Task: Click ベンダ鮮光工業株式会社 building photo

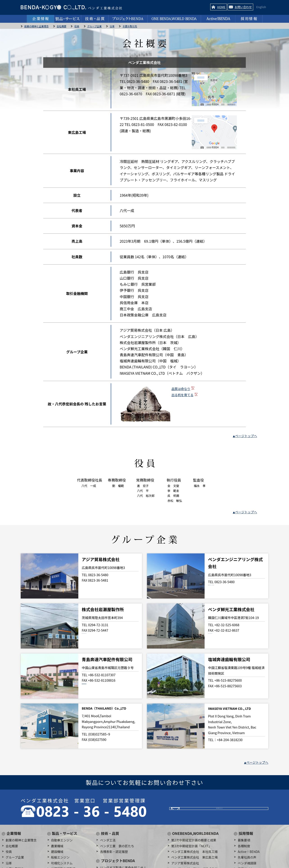Action: pyautogui.click(x=176, y=626)
